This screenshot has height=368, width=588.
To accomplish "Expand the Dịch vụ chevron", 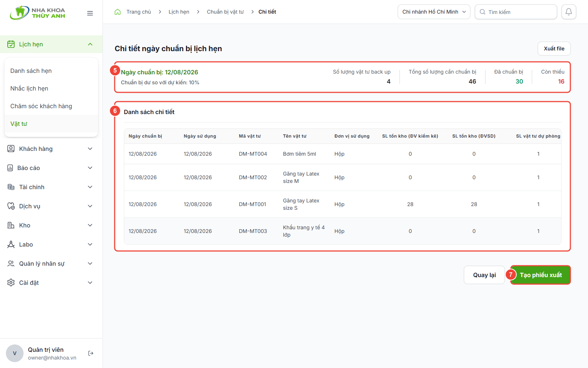I will 90,206.
